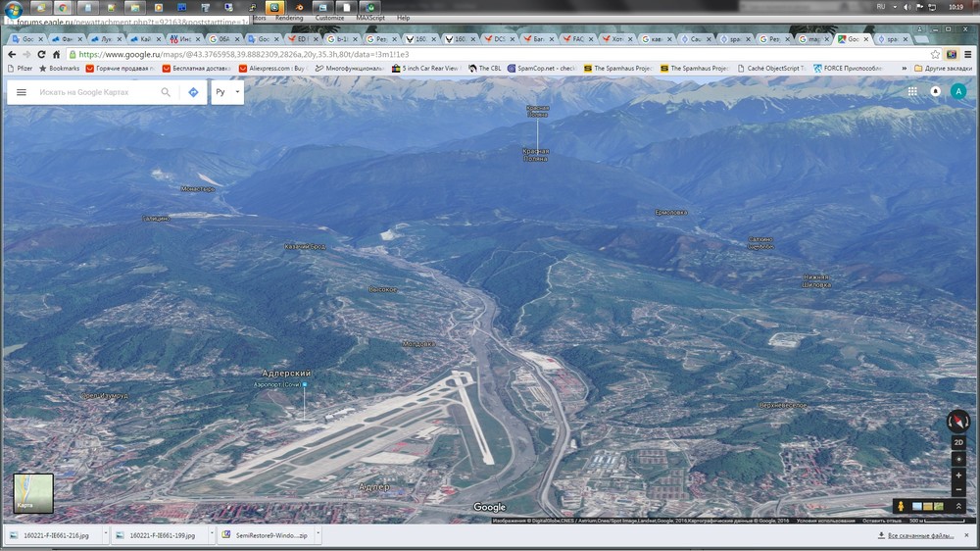Image resolution: width=980 pixels, height=551 pixels.
Task: Switch to the ED browser tab
Action: [301, 39]
